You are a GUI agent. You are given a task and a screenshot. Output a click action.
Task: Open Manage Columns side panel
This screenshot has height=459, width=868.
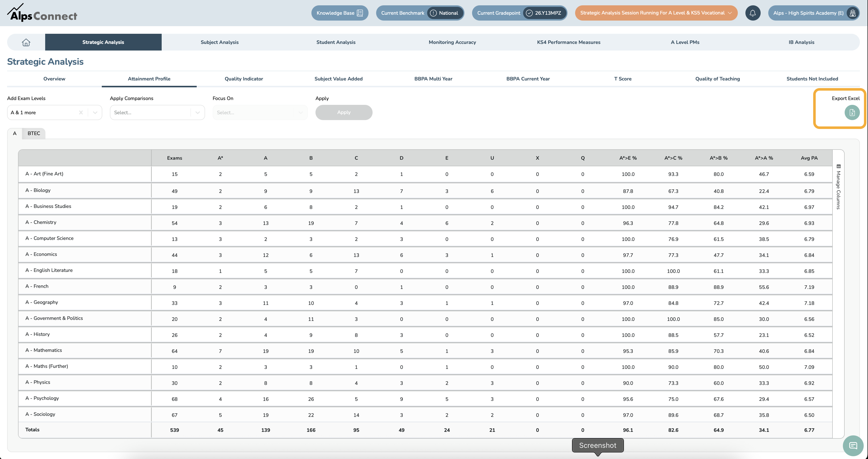click(x=838, y=187)
